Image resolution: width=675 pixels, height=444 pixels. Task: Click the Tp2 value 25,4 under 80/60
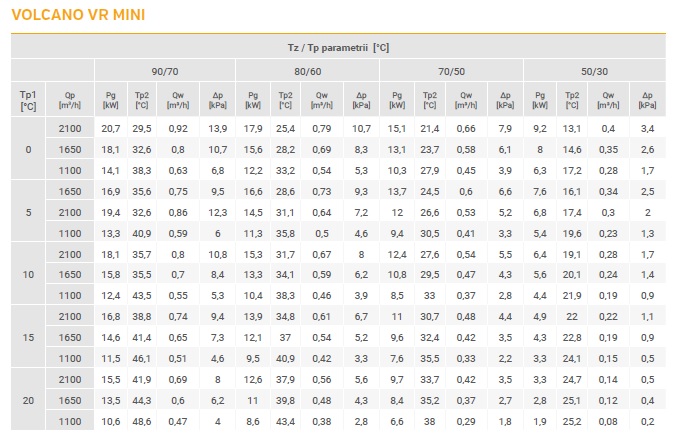pyautogui.click(x=285, y=128)
